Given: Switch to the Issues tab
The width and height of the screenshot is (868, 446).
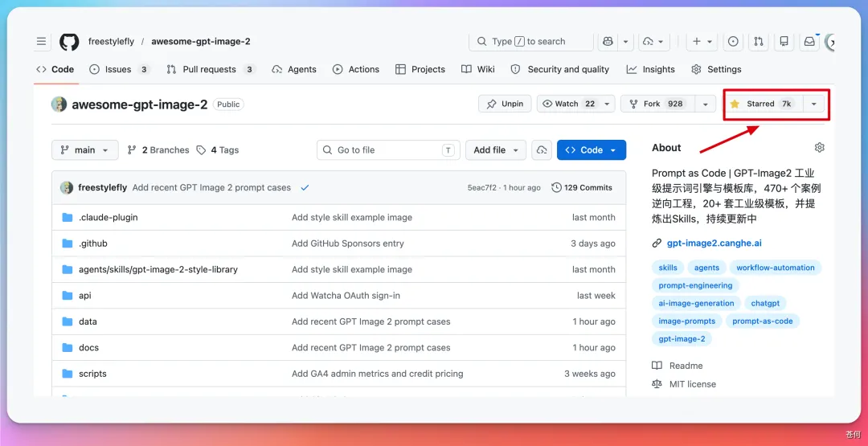Looking at the screenshot, I should [x=120, y=69].
